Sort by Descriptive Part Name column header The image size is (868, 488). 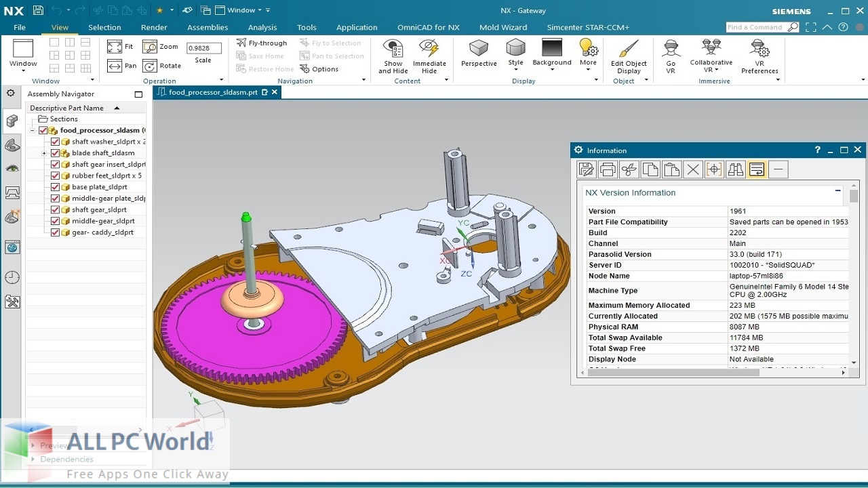tap(86, 108)
